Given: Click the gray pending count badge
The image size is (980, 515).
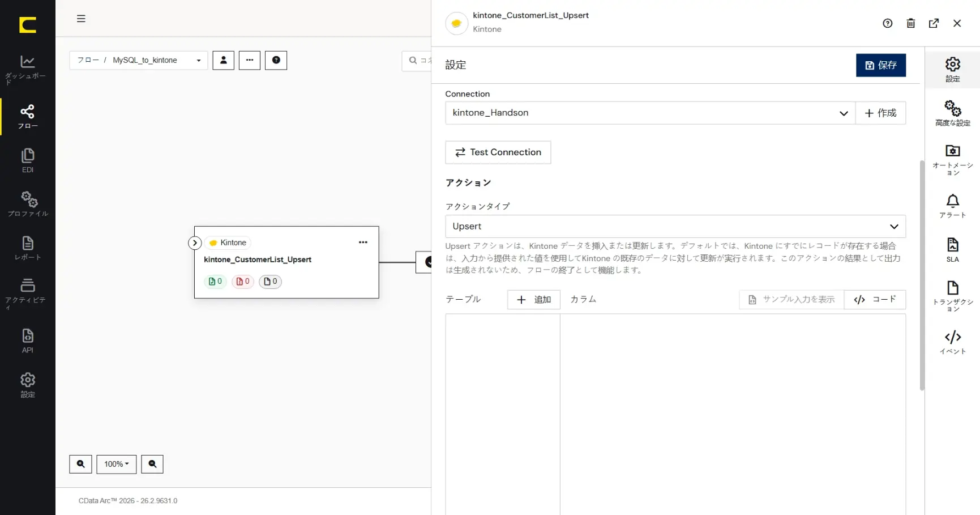Looking at the screenshot, I should [x=271, y=282].
